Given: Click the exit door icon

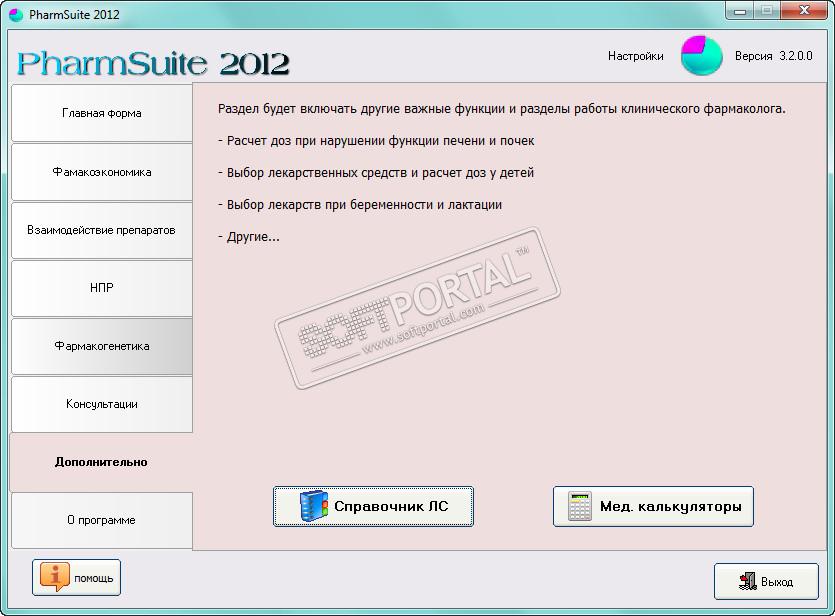Looking at the screenshot, I should [748, 581].
